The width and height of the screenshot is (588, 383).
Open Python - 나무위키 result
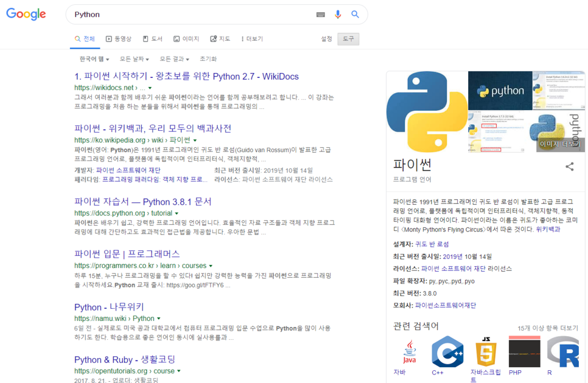(x=109, y=307)
